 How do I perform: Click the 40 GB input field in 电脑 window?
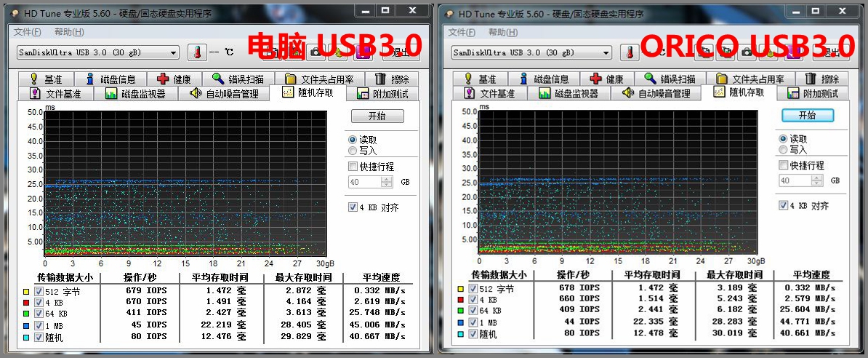tap(366, 181)
